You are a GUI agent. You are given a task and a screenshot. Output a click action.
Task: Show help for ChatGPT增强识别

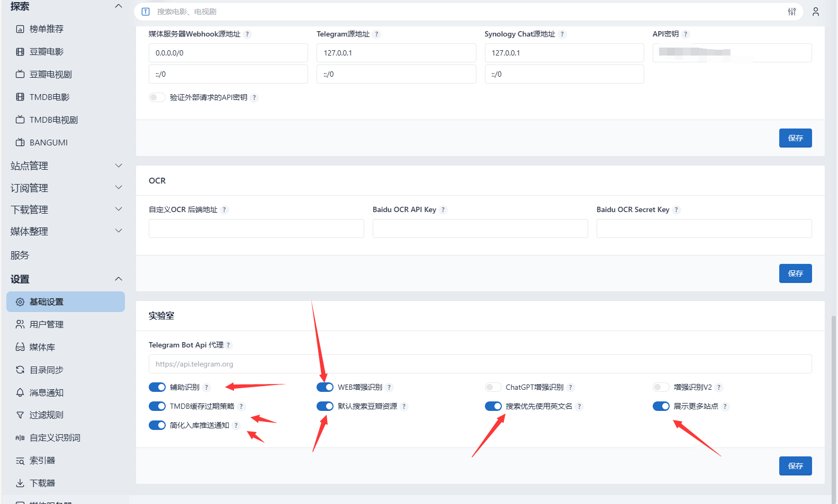(x=571, y=388)
